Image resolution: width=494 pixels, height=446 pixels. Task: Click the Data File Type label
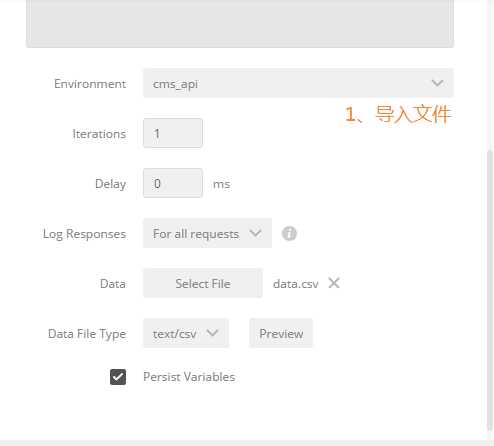click(x=87, y=334)
